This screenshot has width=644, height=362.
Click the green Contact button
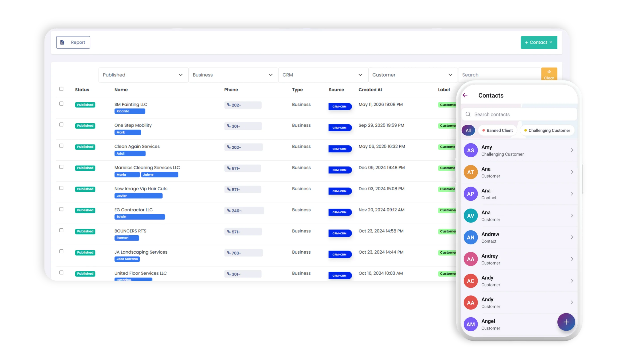click(x=539, y=42)
